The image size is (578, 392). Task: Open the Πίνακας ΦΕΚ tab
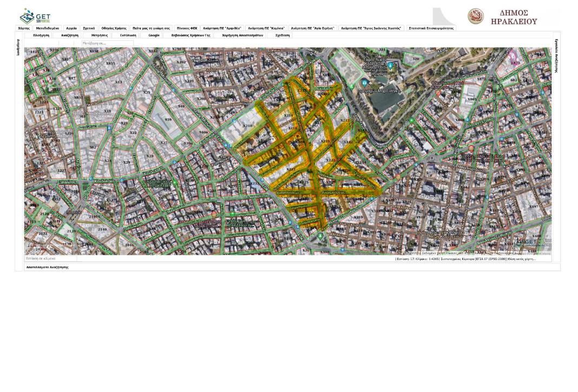point(187,28)
